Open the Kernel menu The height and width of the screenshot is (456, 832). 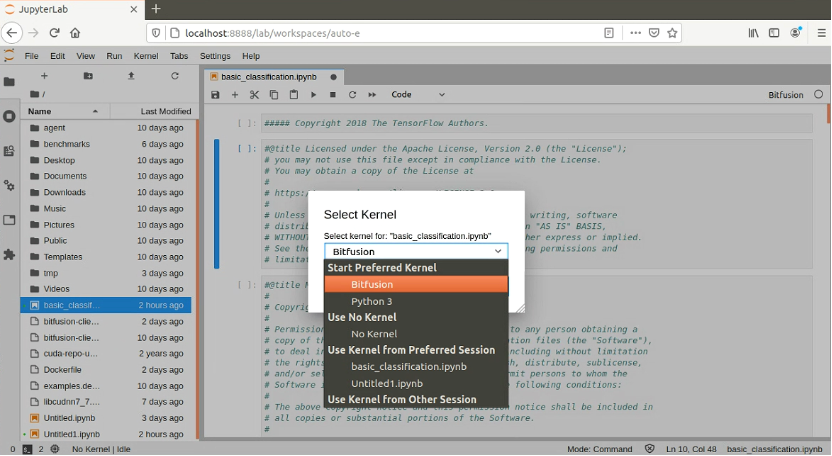tap(146, 56)
